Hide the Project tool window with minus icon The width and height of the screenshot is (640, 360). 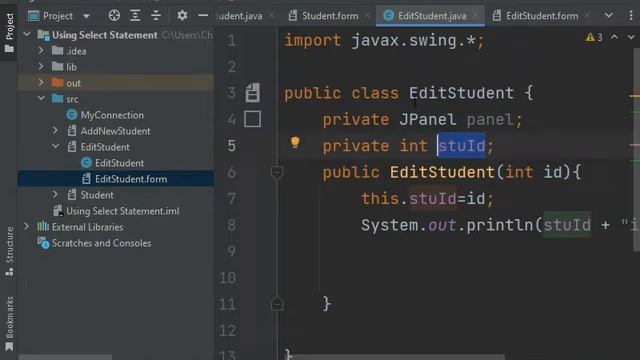pyautogui.click(x=203, y=16)
